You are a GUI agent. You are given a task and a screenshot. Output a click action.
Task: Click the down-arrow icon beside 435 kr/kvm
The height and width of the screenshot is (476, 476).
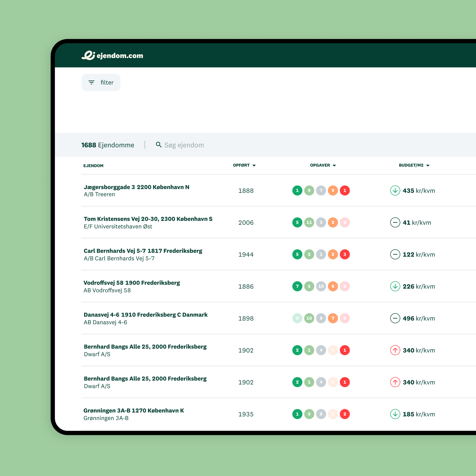395,190
